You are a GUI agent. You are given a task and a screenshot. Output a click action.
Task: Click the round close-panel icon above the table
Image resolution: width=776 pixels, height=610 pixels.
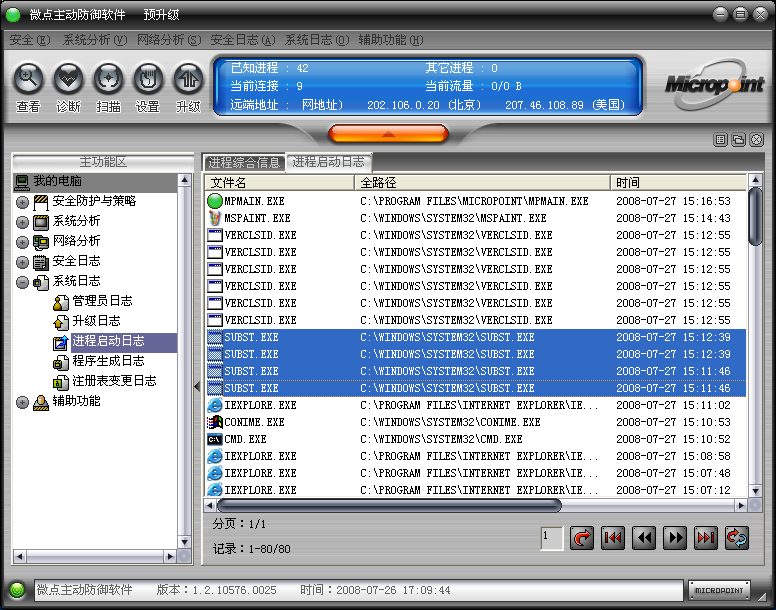coord(756,140)
